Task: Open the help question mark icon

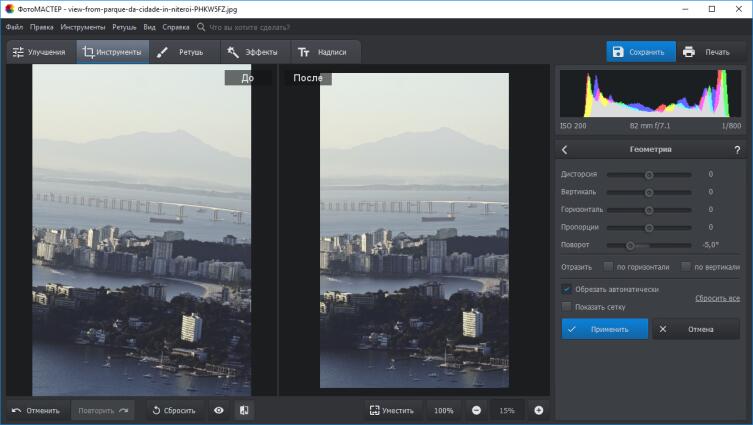Action: 737,150
